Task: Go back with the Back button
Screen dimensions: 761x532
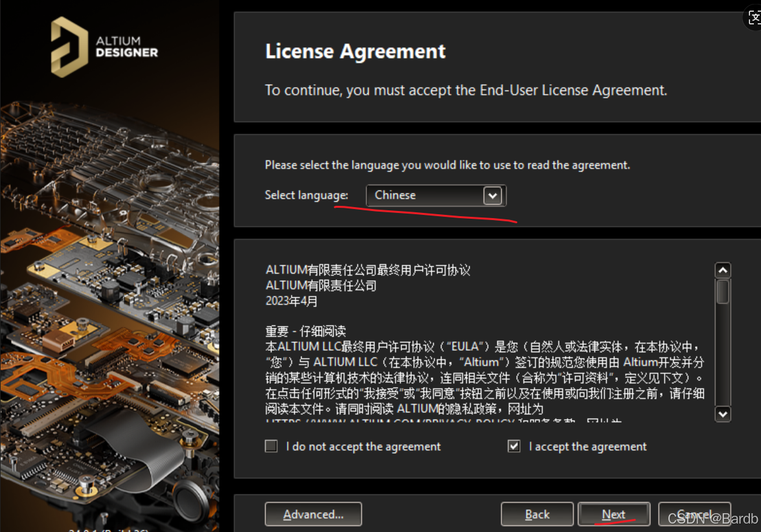Action: (x=537, y=514)
